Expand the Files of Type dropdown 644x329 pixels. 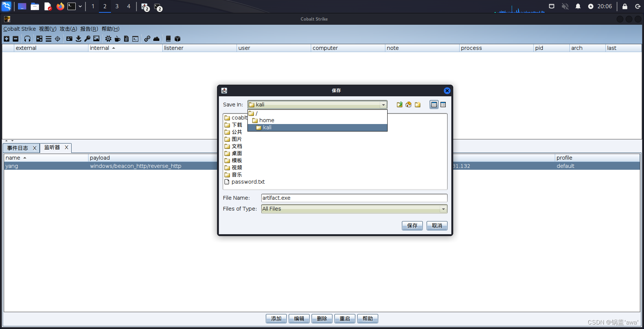tap(443, 209)
